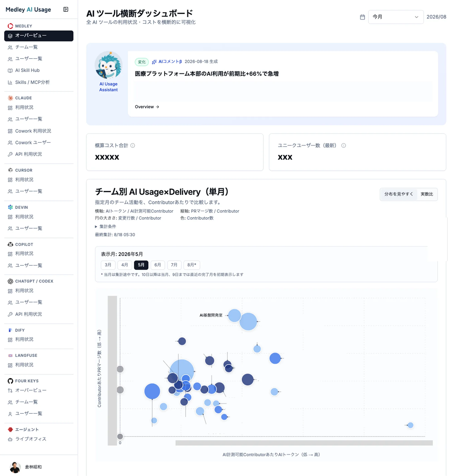This screenshot has height=476, width=454.
Task: Open Skills / MCP分析 in sidebar
Action: [x=39, y=82]
